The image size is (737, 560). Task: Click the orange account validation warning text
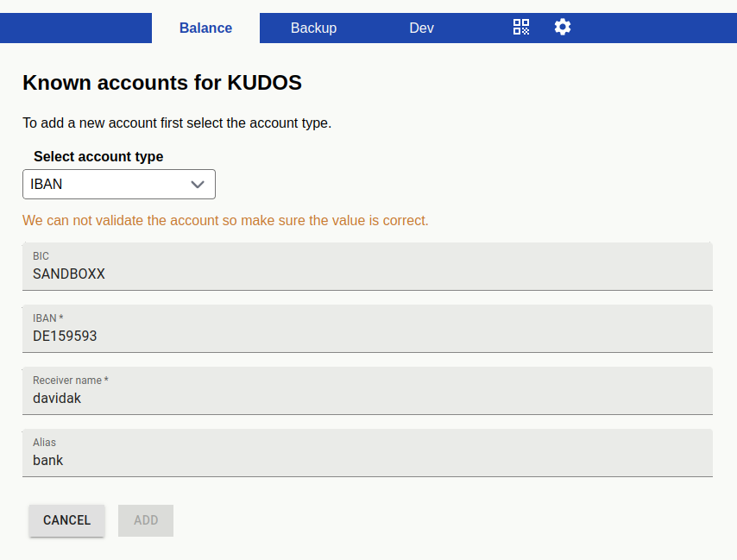click(225, 221)
